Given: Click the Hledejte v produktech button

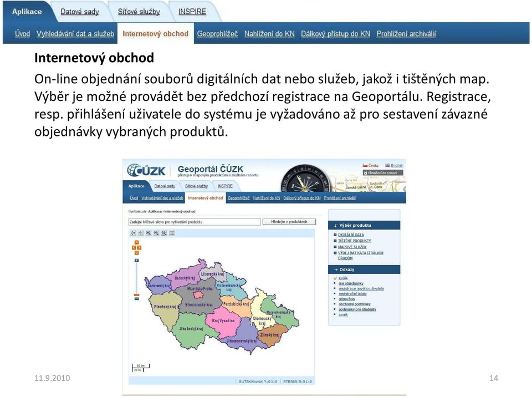Looking at the screenshot, I should pos(289,222).
